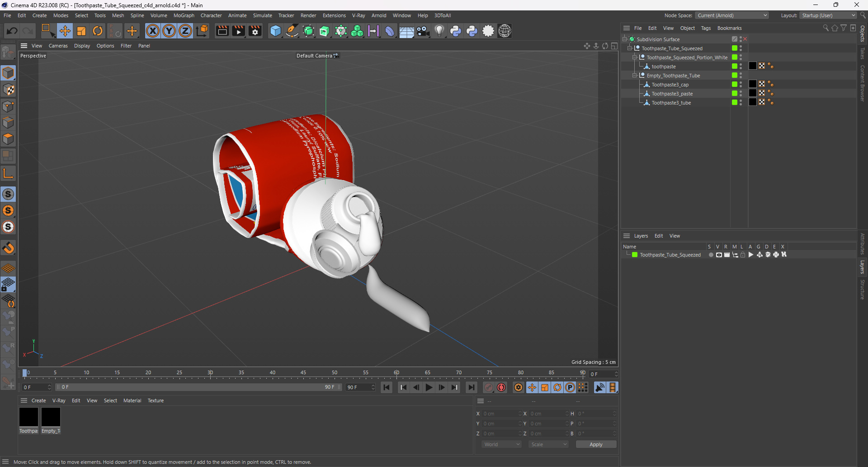Screen dimensions: 868x467
Task: Click Record Active Objects button
Action: point(489,387)
